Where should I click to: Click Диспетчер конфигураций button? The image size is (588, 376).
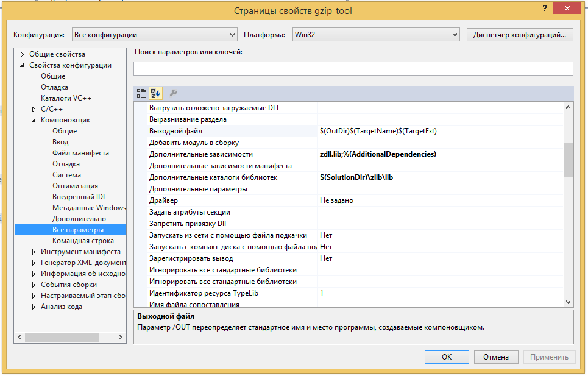coord(520,35)
